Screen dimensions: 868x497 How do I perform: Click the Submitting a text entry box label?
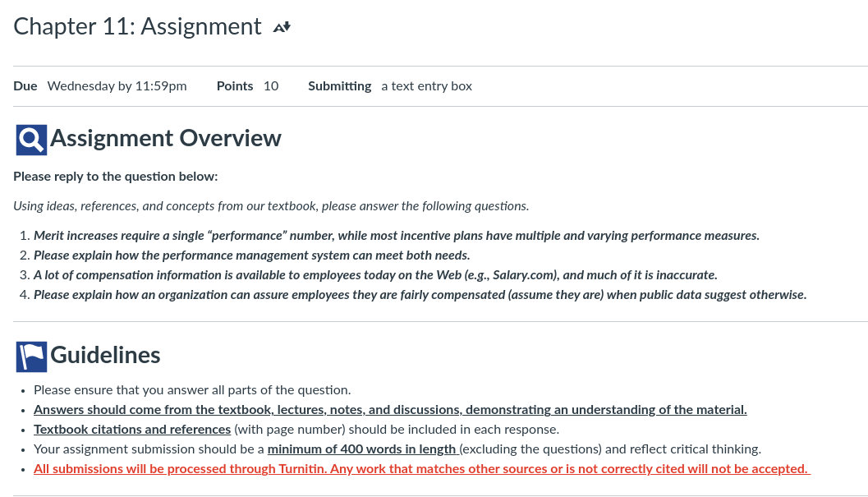tap(390, 86)
